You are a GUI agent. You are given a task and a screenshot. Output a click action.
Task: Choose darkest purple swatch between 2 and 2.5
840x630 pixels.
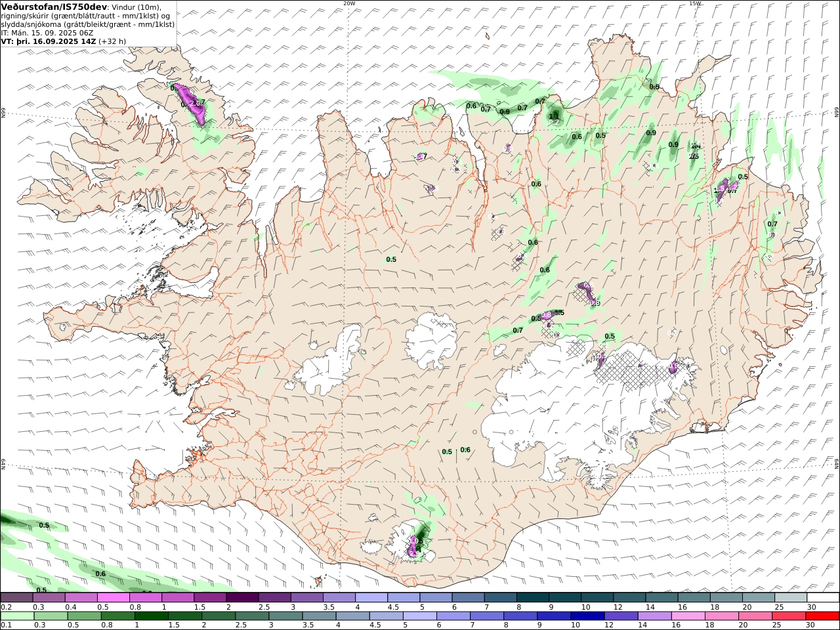coord(241,598)
